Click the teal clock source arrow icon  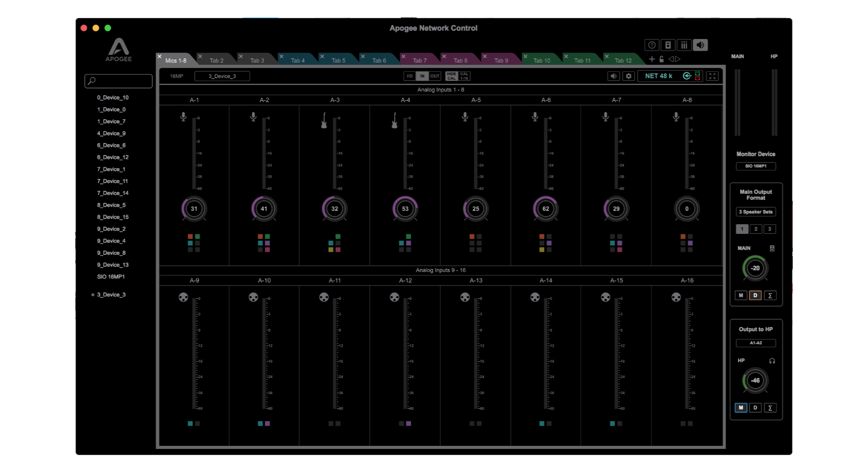click(687, 76)
